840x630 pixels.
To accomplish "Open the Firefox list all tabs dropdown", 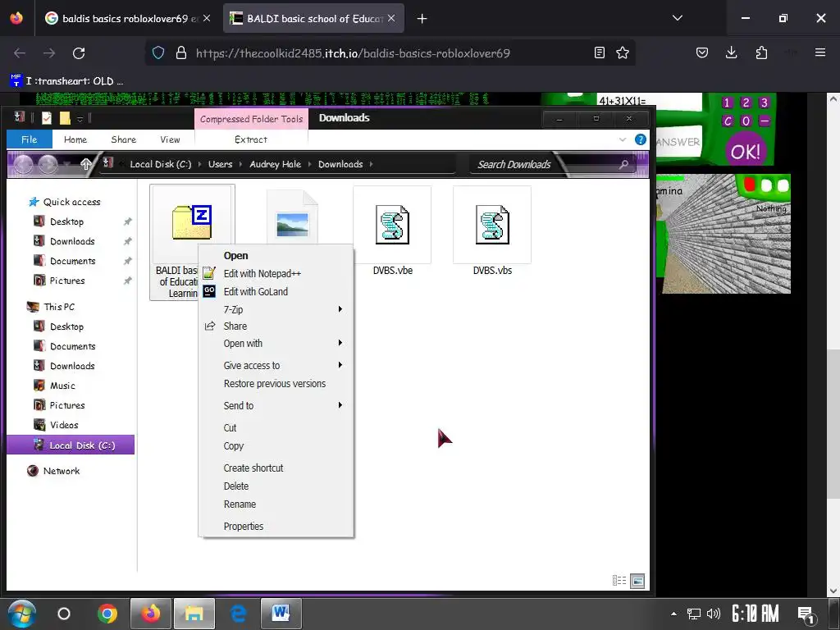I will 677,18.
